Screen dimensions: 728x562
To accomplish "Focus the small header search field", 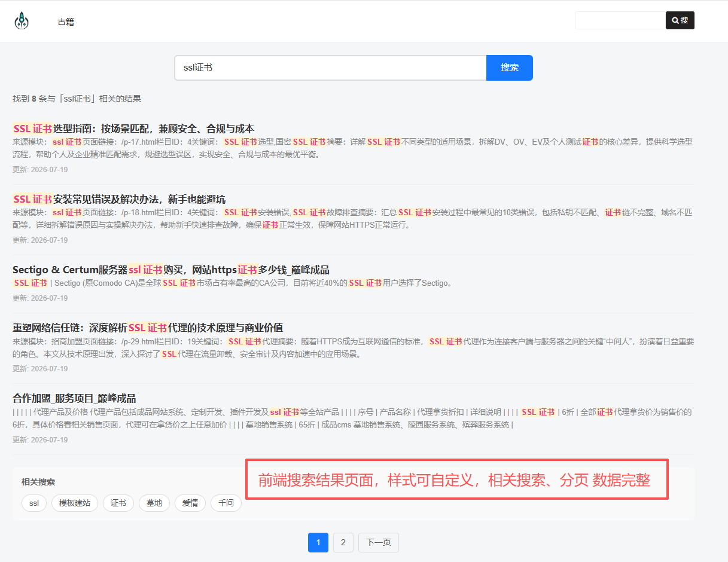I will (x=620, y=20).
